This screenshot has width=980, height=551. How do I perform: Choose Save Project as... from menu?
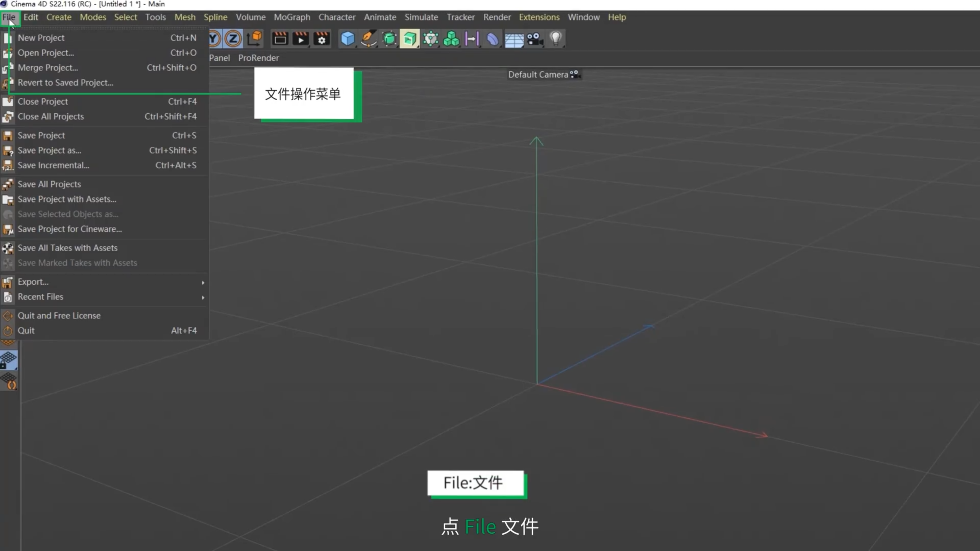(50, 150)
